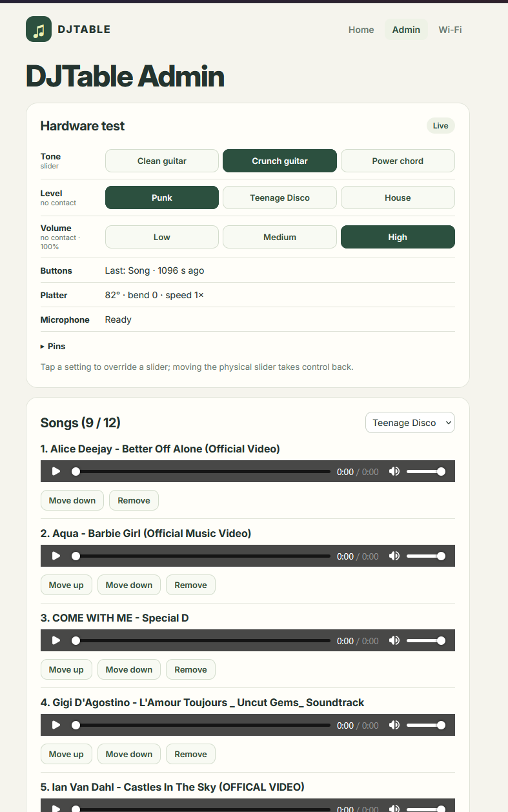
Task: Set level to Punk
Action: click(162, 198)
